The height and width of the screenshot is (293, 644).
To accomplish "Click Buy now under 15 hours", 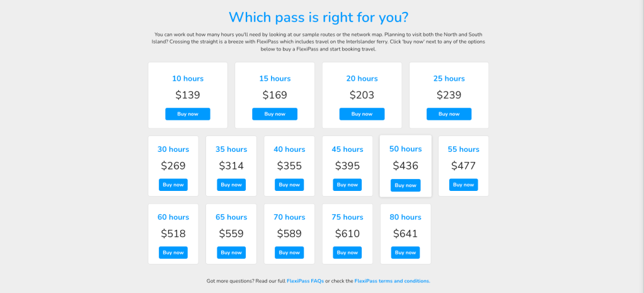I will point(275,114).
